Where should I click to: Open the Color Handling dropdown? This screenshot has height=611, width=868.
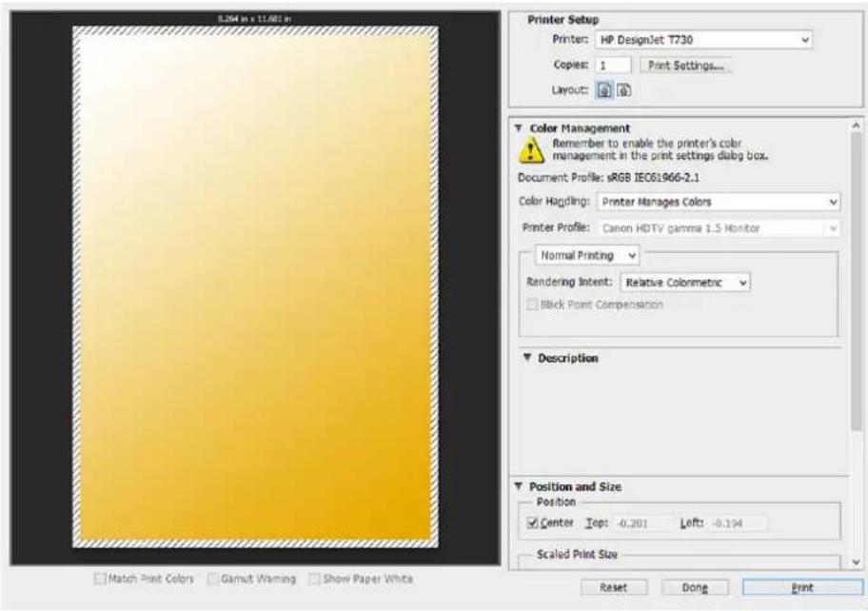[719, 202]
